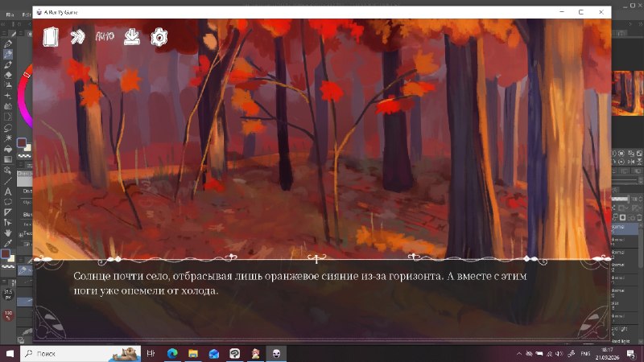Click the navigator forest thumbnail

coord(628,93)
